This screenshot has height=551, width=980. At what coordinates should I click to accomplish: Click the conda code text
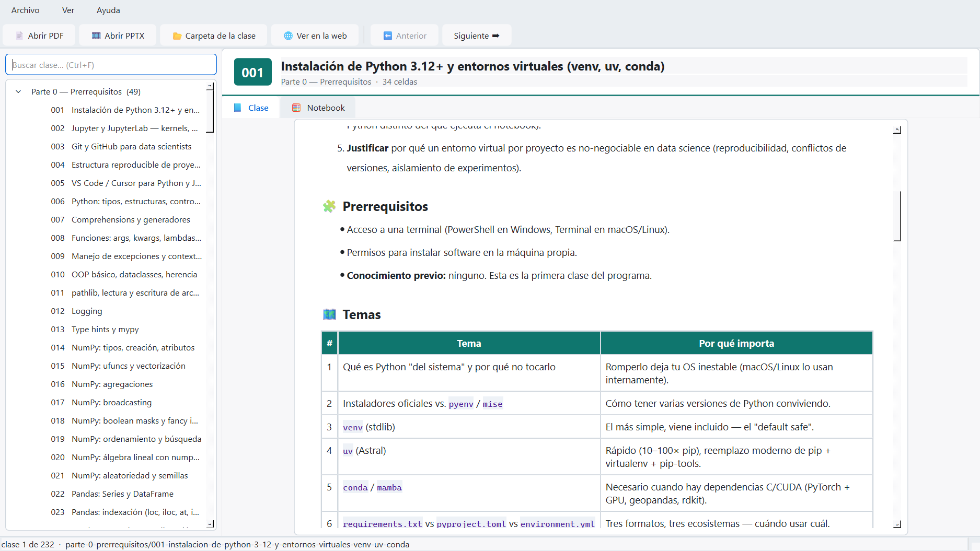click(355, 487)
